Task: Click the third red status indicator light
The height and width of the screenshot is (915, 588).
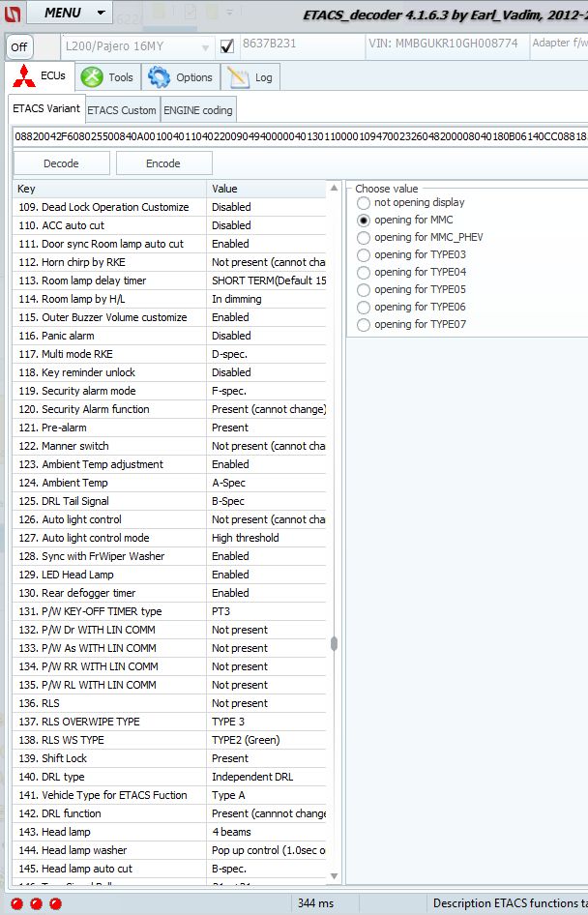Action: point(54,903)
